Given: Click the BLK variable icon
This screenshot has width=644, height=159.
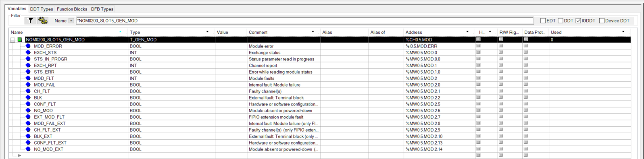Looking at the screenshot, I should point(28,97).
